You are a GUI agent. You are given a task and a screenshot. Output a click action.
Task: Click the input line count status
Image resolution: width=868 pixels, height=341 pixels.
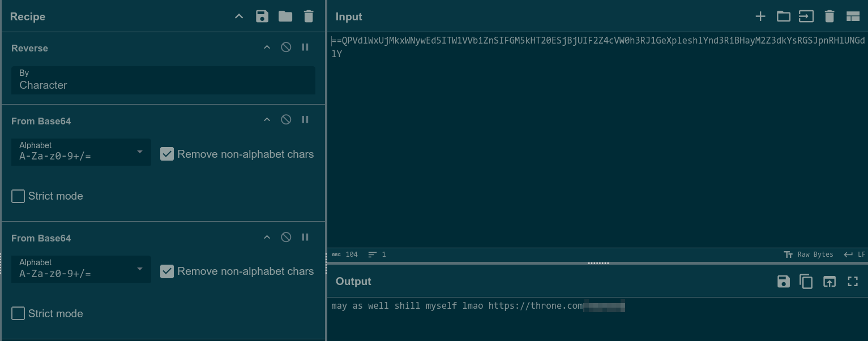click(377, 254)
